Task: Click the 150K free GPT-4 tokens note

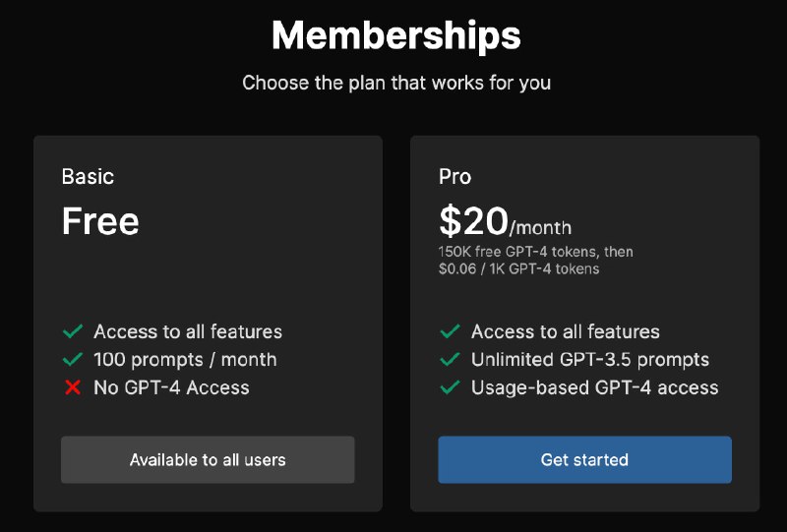Action: (535, 252)
